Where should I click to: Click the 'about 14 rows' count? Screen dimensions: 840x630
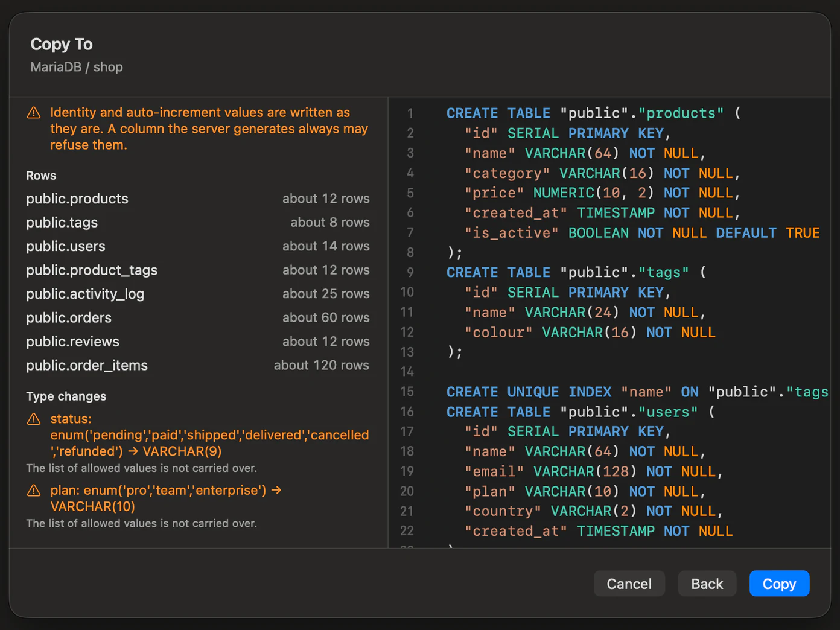[326, 246]
